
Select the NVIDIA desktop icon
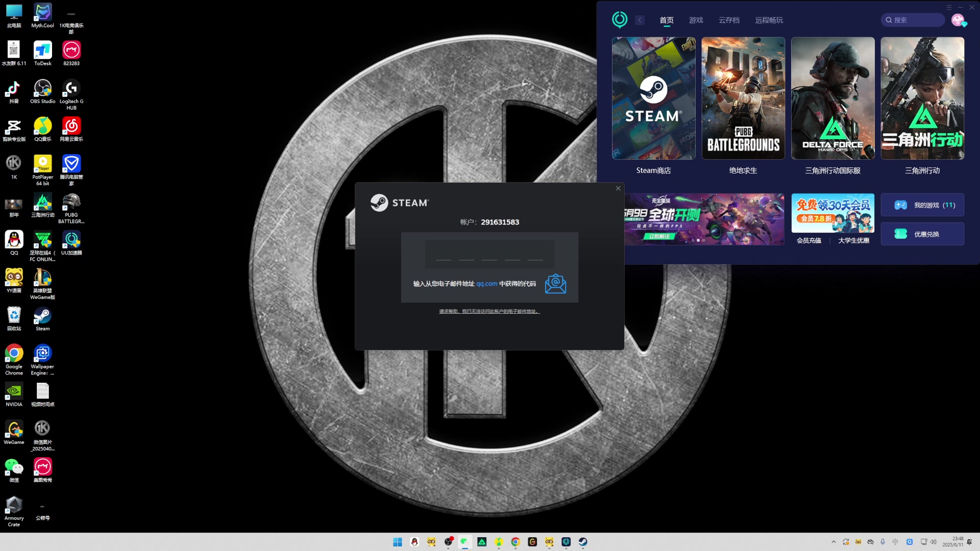[14, 394]
